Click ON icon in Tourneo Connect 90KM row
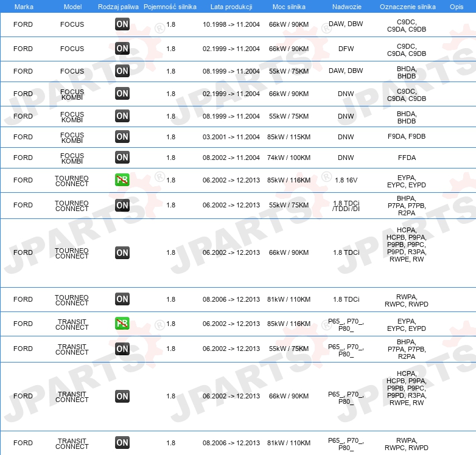 pyautogui.click(x=122, y=252)
